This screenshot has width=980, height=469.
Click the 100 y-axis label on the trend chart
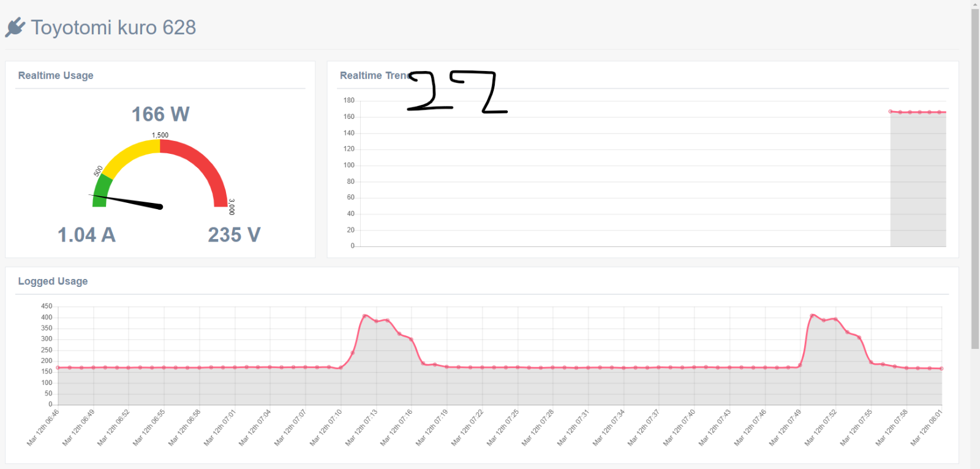[349, 165]
